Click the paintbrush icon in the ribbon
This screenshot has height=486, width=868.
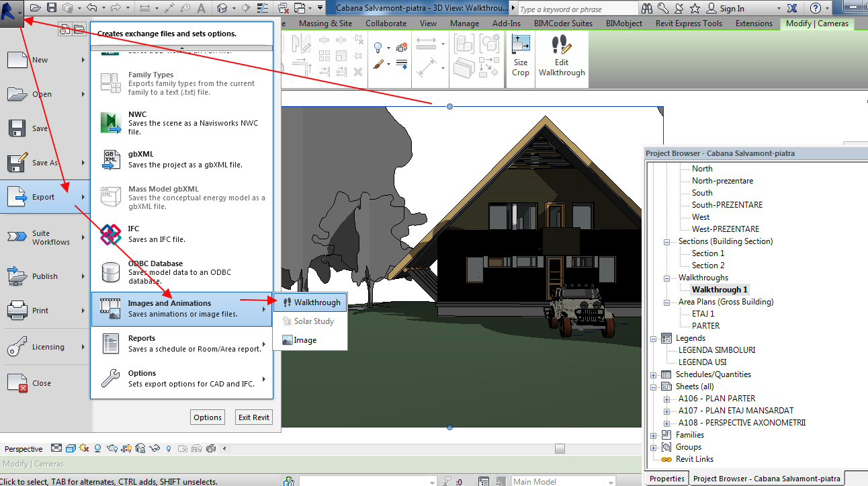tap(378, 65)
